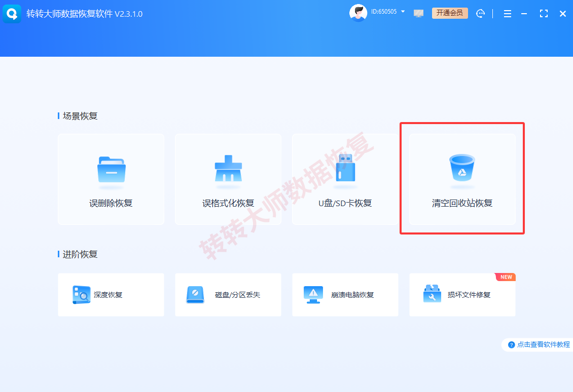The height and width of the screenshot is (392, 573).
Task: Click the 损坏文件修复 label text
Action: pyautogui.click(x=469, y=295)
